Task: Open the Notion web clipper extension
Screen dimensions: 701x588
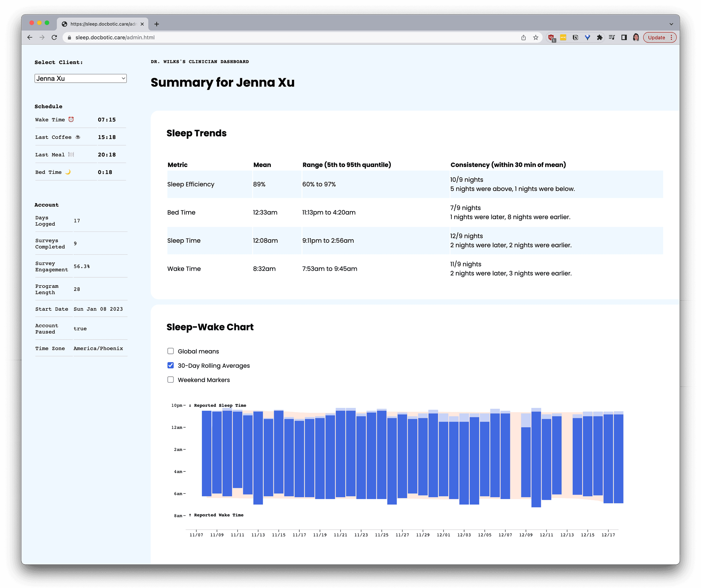Action: tap(575, 37)
